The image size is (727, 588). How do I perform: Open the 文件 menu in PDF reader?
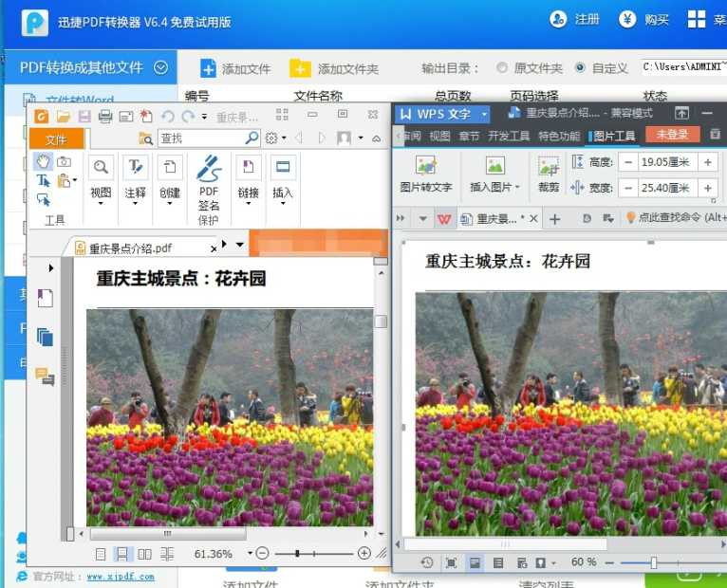pyautogui.click(x=56, y=139)
